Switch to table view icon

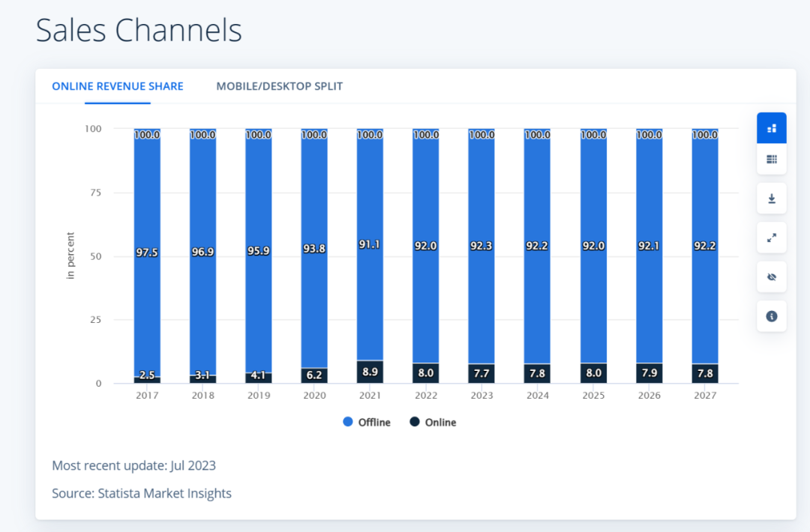point(771,160)
